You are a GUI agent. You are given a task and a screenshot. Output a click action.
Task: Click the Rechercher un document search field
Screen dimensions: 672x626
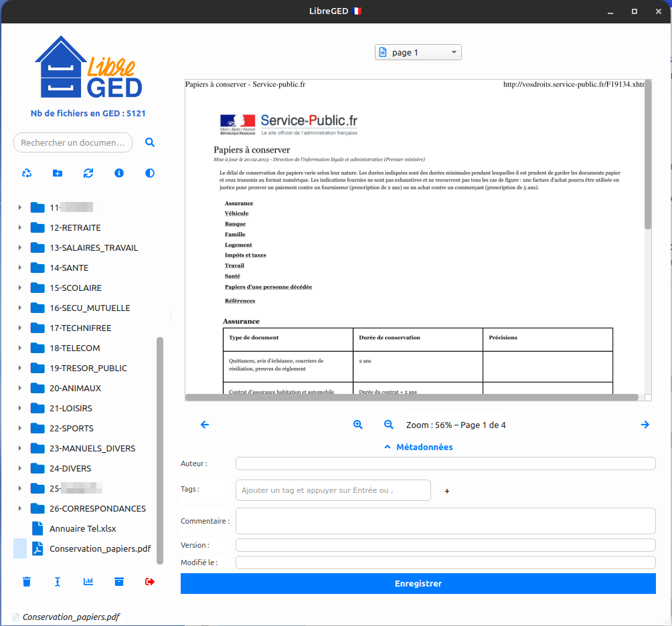(73, 142)
